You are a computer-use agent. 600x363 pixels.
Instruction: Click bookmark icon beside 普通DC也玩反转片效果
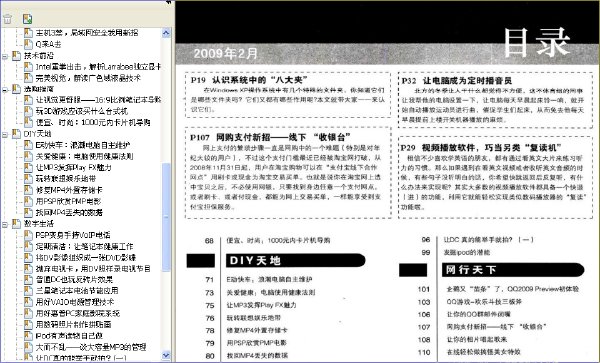pos(28,280)
